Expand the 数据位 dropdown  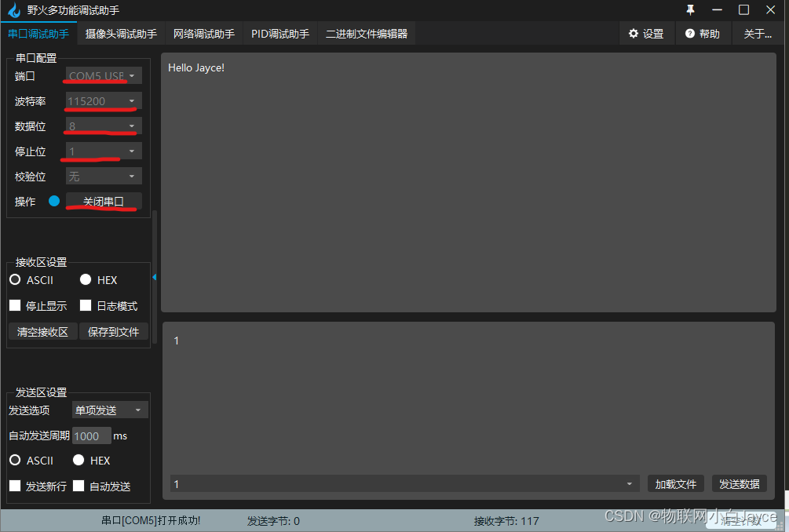click(104, 126)
